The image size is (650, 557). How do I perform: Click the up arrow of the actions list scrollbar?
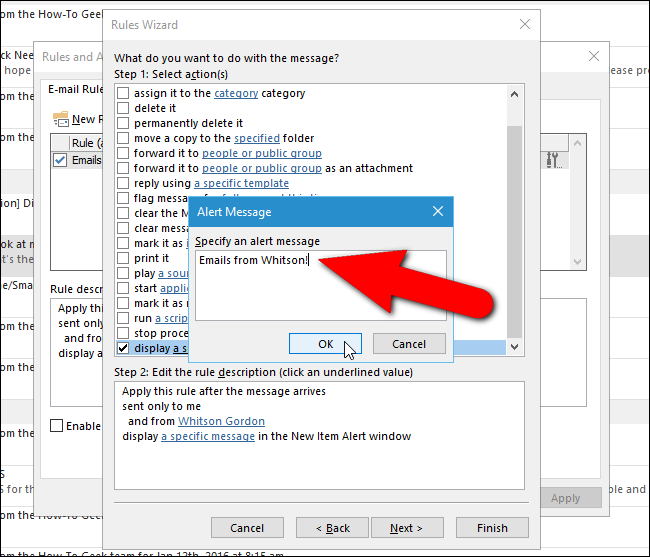coord(514,94)
